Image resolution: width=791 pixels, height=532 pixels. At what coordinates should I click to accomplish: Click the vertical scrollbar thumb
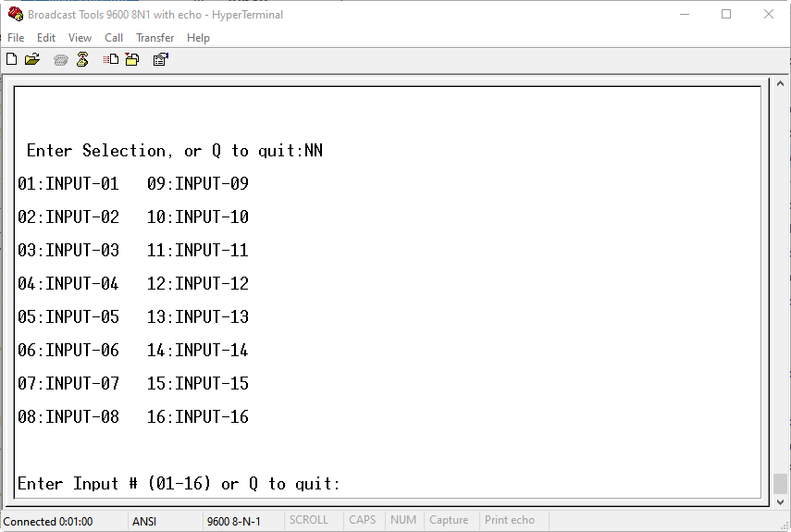click(780, 484)
